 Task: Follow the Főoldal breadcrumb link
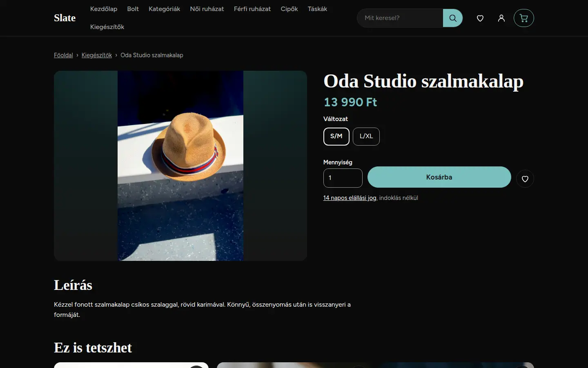(x=63, y=55)
